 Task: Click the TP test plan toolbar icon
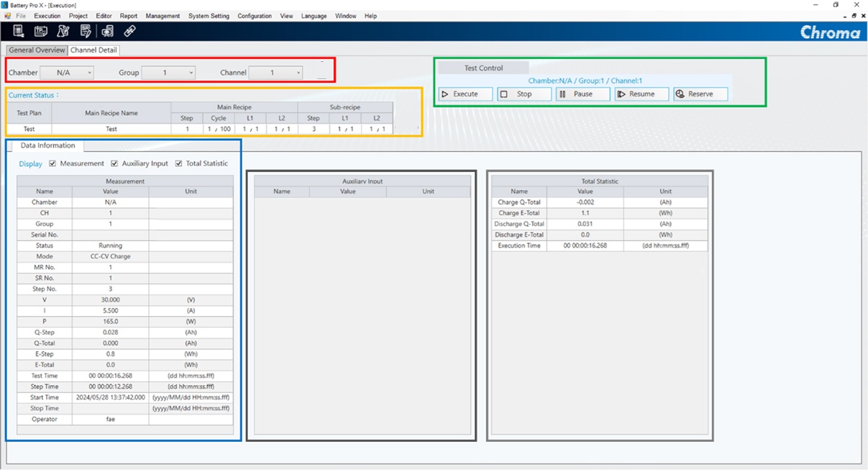pos(41,31)
